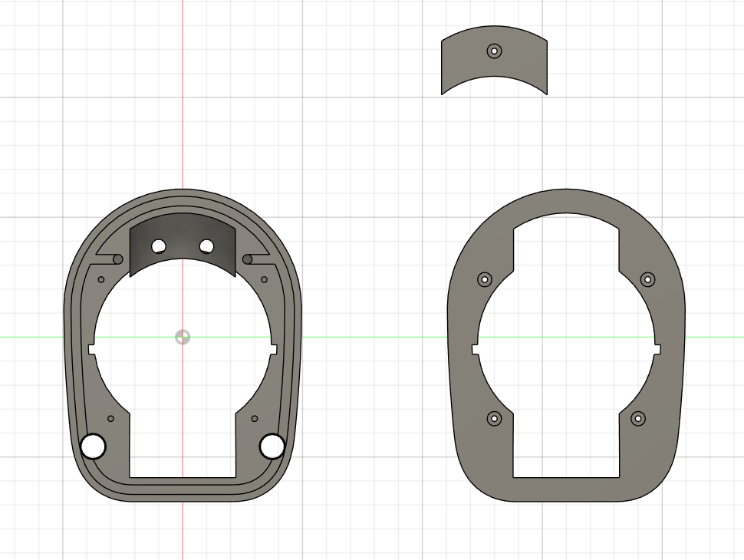Pick lower-left countersunk hole on right plate
This screenshot has height=560, width=744.
coord(494,419)
